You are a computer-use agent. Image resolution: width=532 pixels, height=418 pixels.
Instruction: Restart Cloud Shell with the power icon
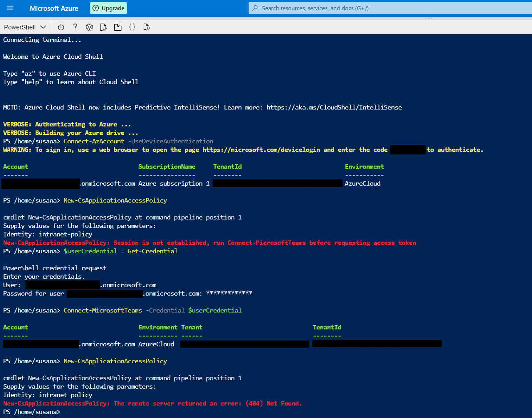[x=61, y=27]
